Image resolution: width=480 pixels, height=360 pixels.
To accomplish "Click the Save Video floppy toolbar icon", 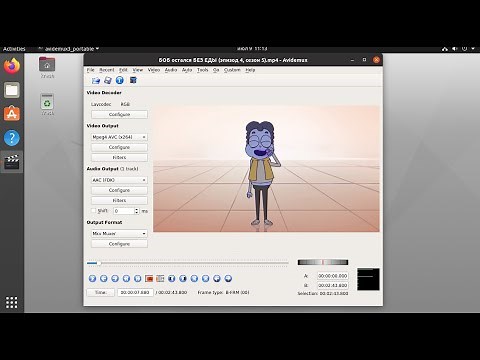I will (x=108, y=80).
